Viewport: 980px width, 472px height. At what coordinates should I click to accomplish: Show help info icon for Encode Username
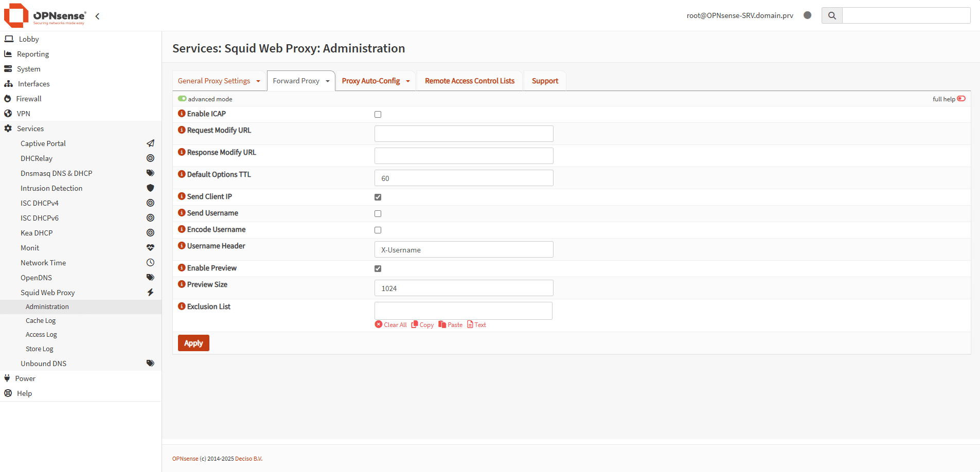(182, 229)
